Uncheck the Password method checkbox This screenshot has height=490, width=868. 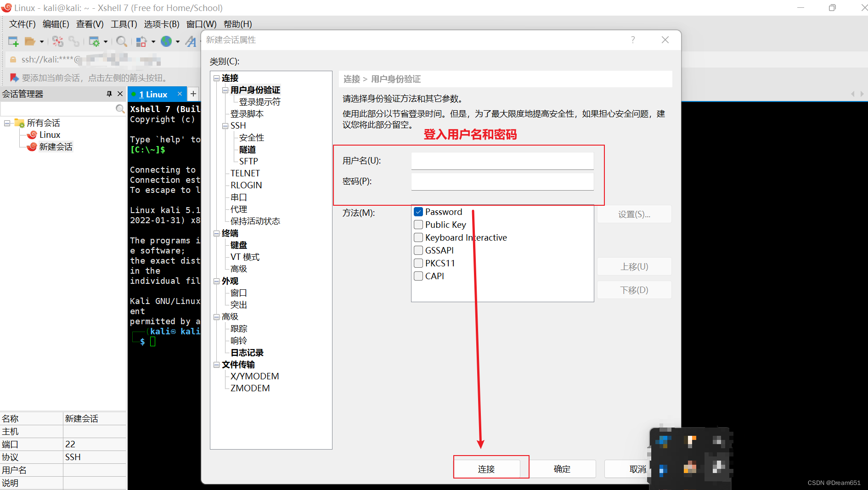418,212
